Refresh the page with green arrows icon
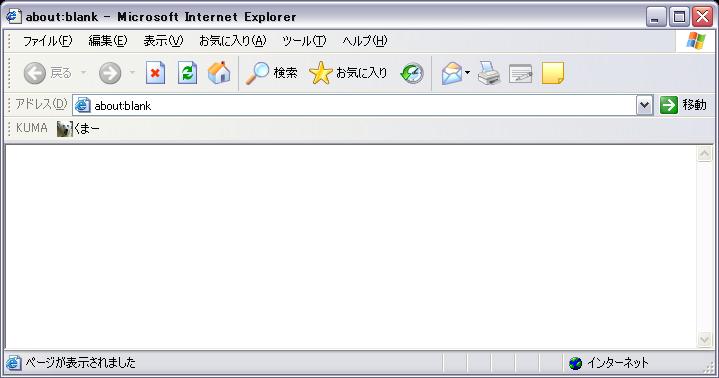Image resolution: width=719 pixels, height=378 pixels. (x=187, y=73)
